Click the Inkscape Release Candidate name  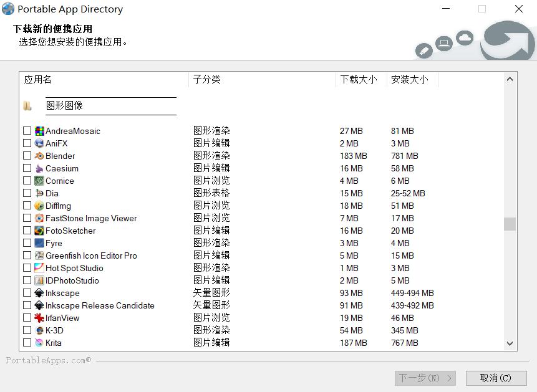(x=100, y=305)
